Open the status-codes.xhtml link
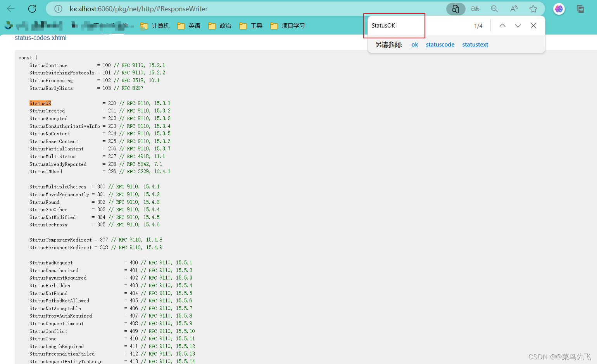Screen dimensions: 597x364 [x=40, y=38]
